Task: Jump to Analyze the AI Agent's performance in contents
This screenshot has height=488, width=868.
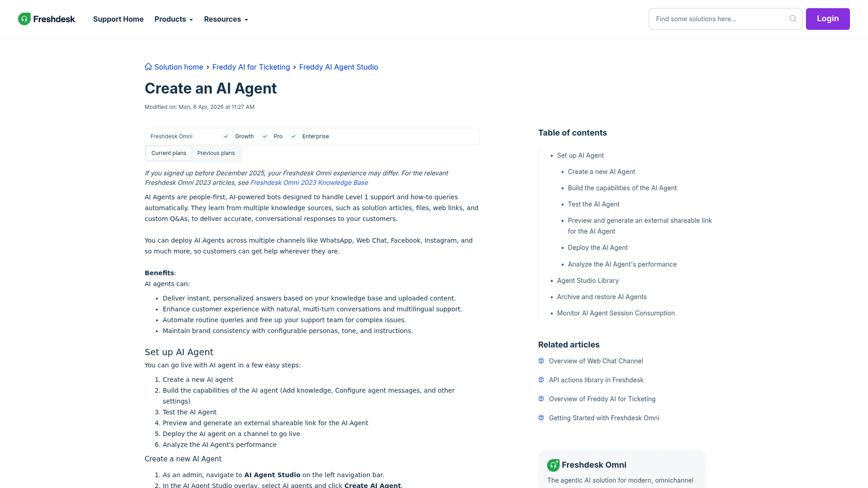Action: [x=622, y=264]
